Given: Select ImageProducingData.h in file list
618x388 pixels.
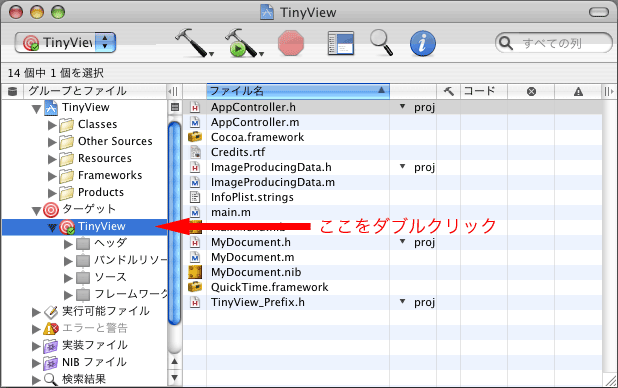Looking at the screenshot, I should 271,167.
